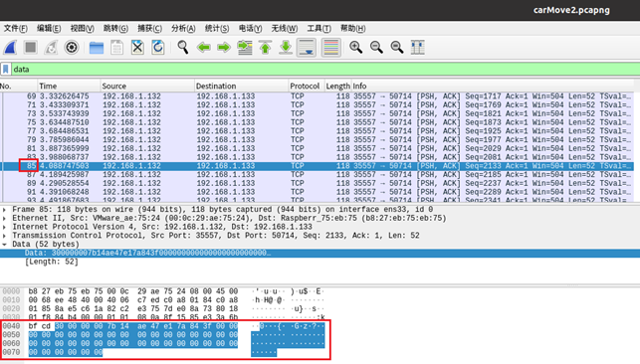Stop the running capture
Image resolution: width=640 pixels, height=364 pixels.
[31, 48]
